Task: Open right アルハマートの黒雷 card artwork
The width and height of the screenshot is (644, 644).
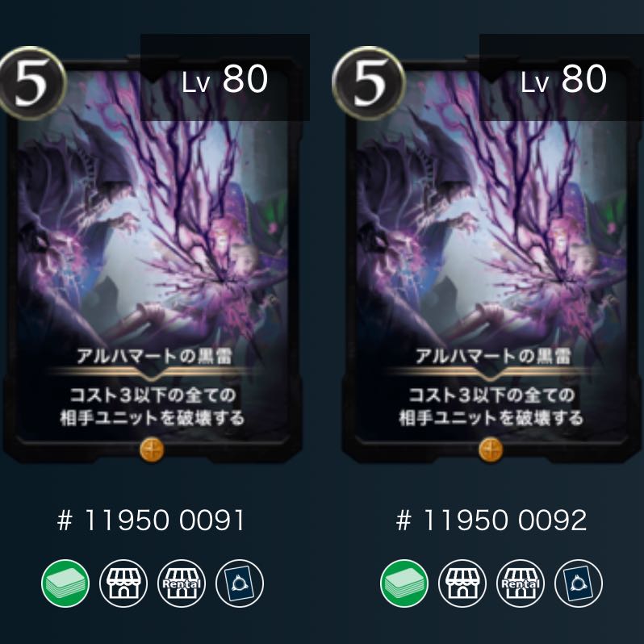Action: click(x=491, y=230)
